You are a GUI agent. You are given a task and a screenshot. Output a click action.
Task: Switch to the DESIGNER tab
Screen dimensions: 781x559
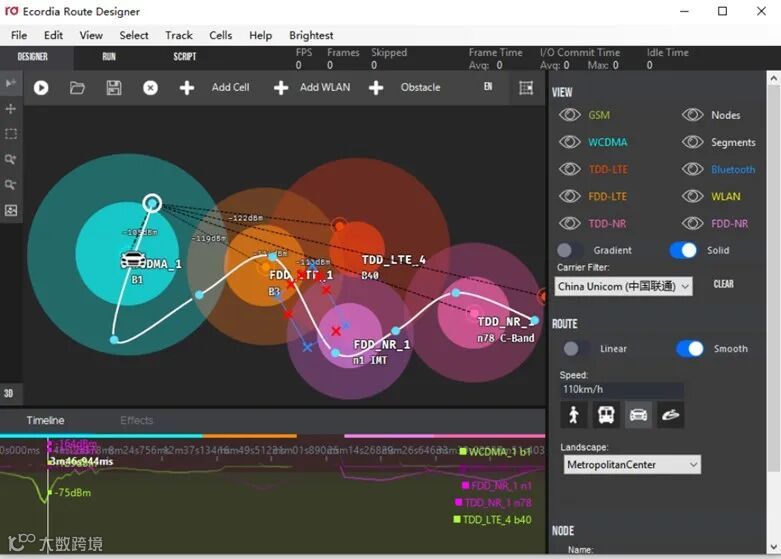[x=33, y=57]
